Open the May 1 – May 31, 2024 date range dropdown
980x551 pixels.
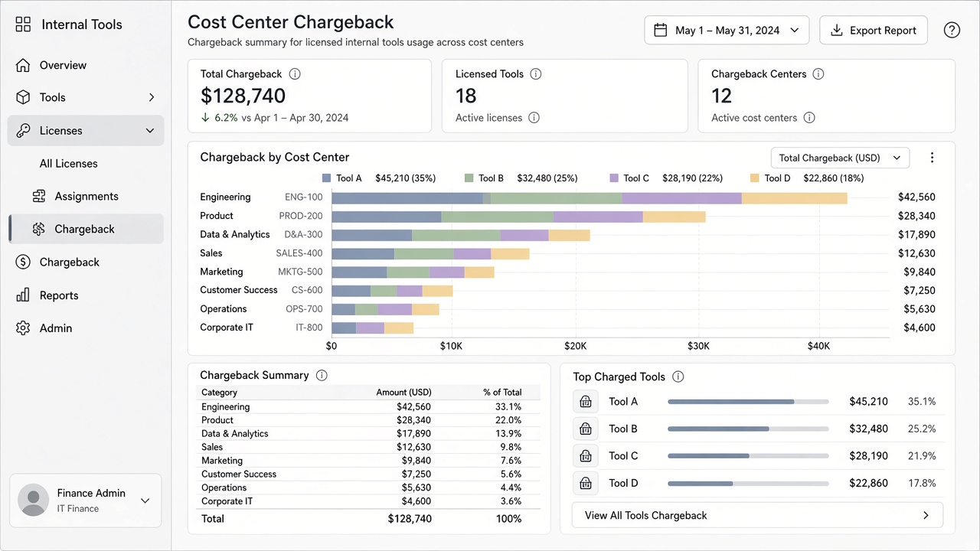(727, 31)
